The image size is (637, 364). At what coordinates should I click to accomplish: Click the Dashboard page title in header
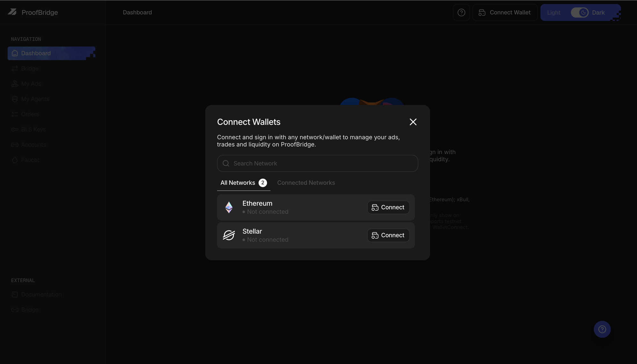137,12
